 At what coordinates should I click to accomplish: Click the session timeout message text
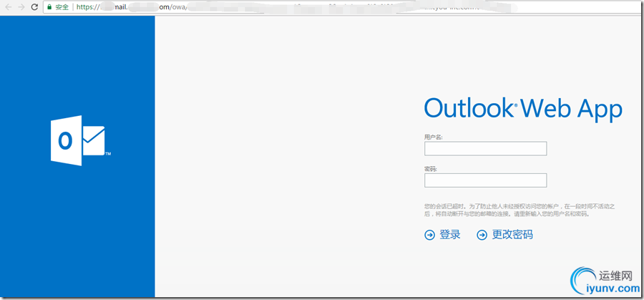pyautogui.click(x=519, y=210)
